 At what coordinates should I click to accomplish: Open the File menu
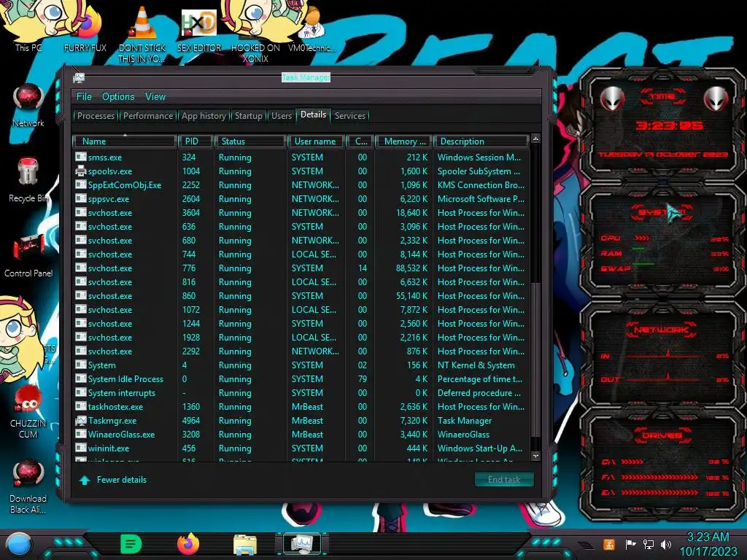click(84, 97)
